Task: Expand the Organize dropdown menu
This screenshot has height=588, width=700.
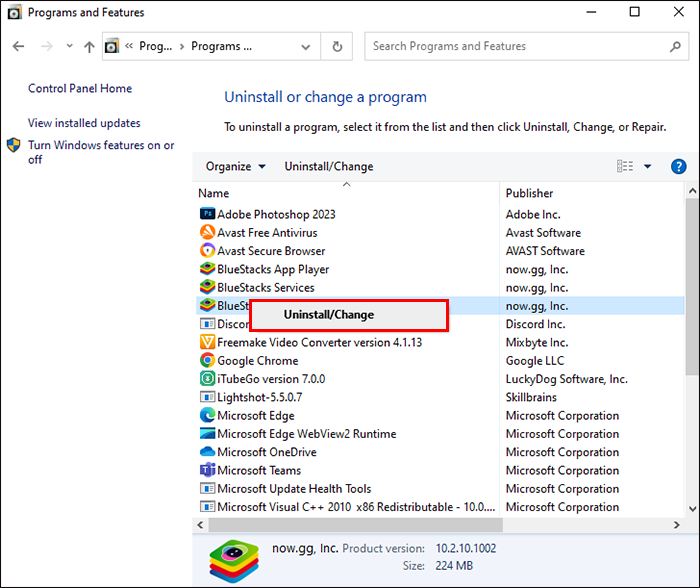Action: point(235,167)
